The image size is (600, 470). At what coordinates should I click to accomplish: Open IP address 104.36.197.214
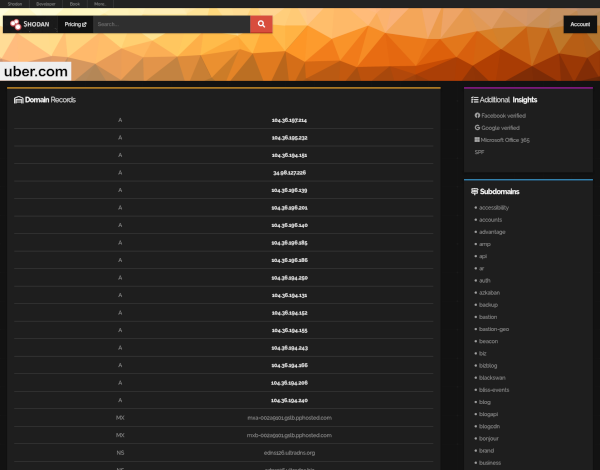(x=289, y=120)
